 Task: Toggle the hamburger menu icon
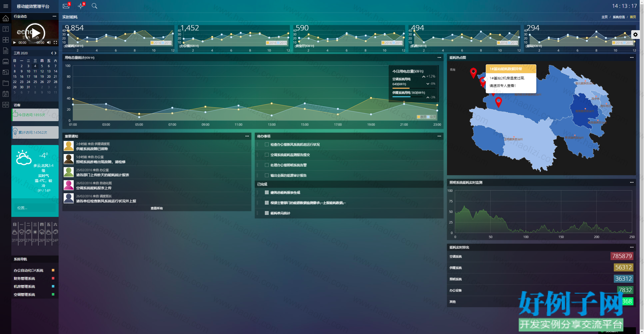pyautogui.click(x=6, y=6)
